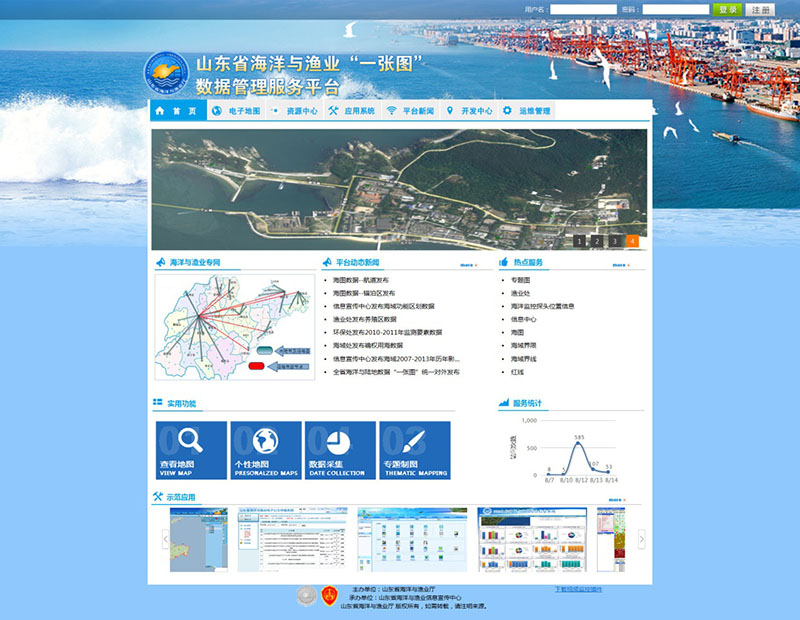Viewport: 800px width, 620px height.
Task: Click more link in 热点服务 section
Action: (621, 265)
